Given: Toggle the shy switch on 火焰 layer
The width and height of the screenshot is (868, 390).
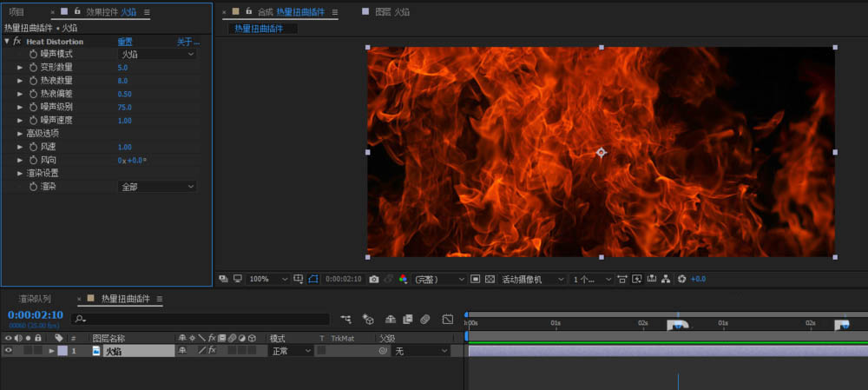Looking at the screenshot, I should 182,350.
